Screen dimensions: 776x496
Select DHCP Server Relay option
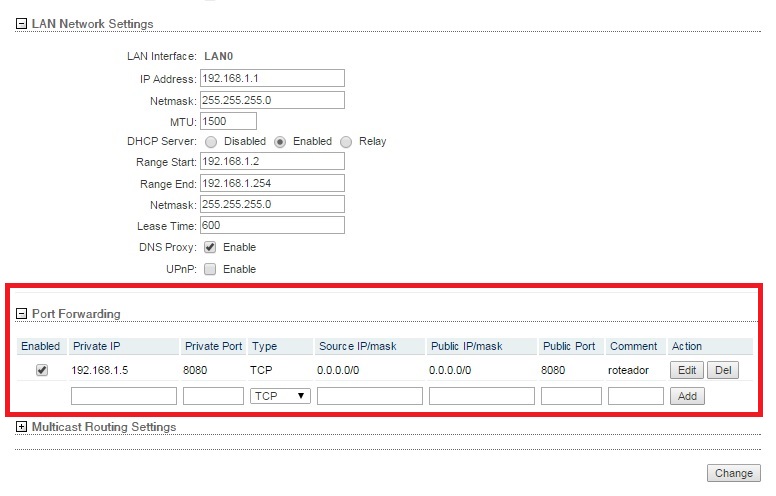click(346, 142)
